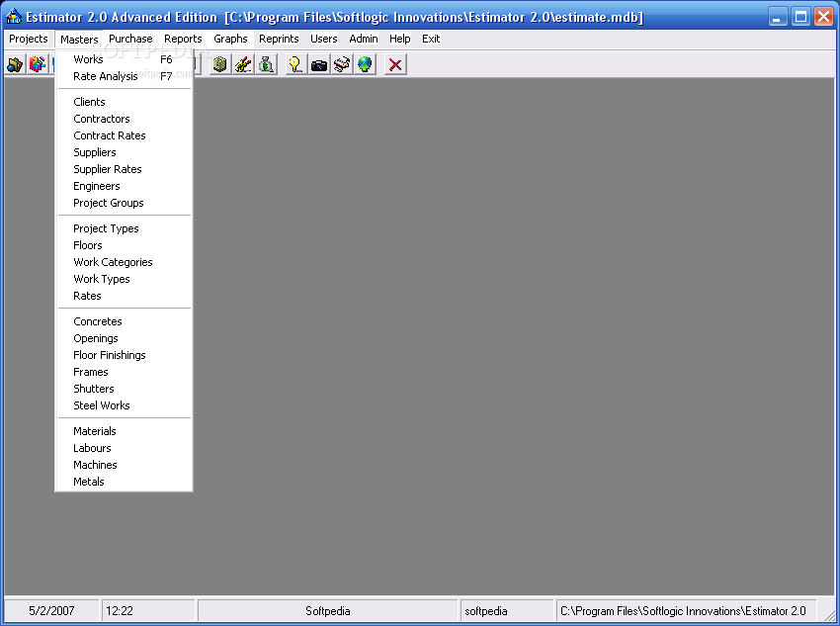The image size is (840, 626).
Task: Click the globe with green arrow icon
Action: [365, 64]
